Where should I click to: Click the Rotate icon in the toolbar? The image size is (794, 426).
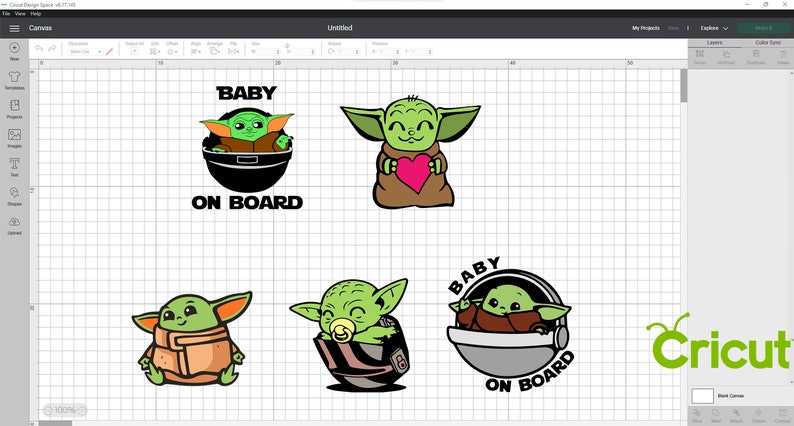pos(331,52)
